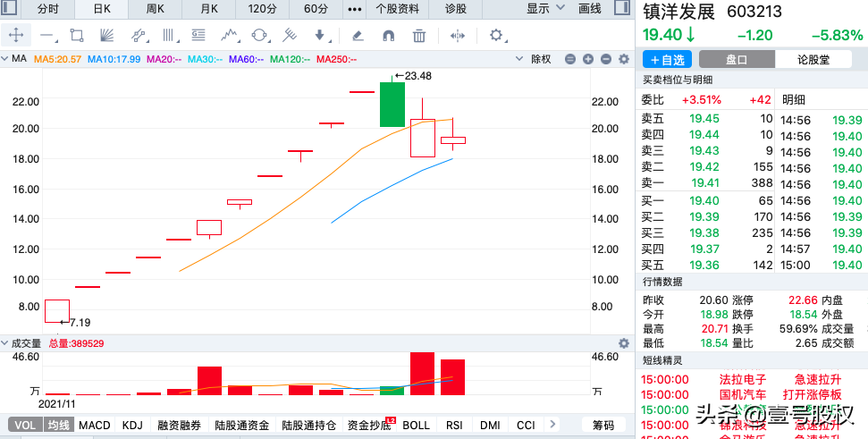
Task: Click the MA5:20.57 legend label
Action: [57, 59]
